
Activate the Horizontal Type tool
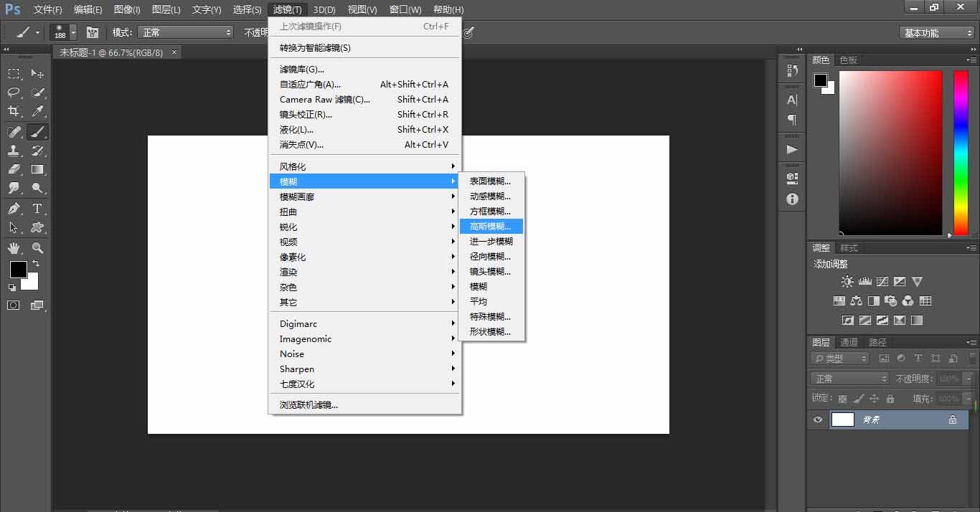(37, 207)
